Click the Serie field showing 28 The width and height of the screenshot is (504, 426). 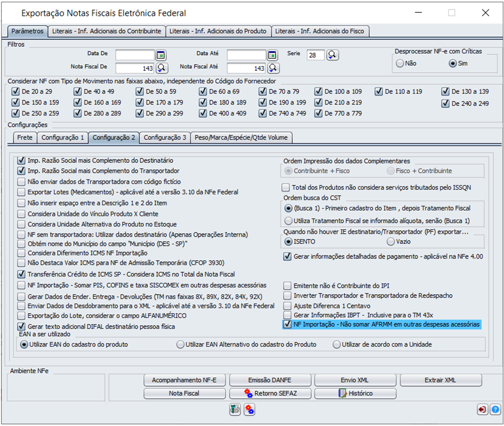[x=315, y=55]
